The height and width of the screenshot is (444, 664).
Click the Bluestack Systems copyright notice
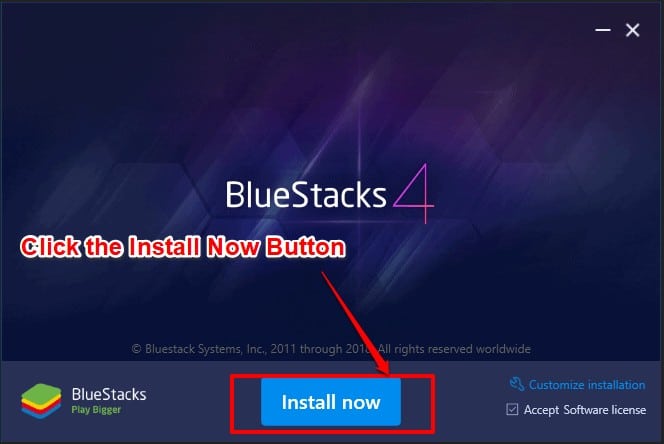(331, 349)
